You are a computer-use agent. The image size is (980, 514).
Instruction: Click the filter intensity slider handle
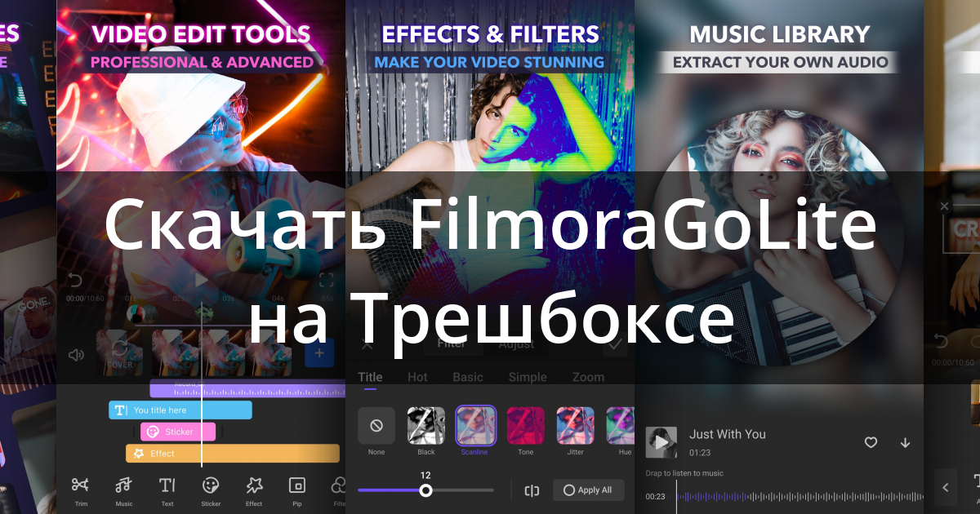point(425,490)
